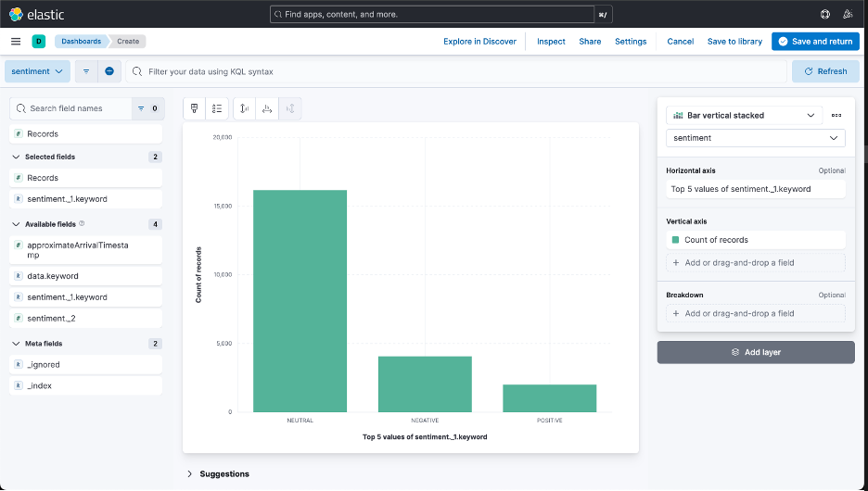The image size is (868, 491).
Task: Open the Count of records dimension
Action: 755,240
